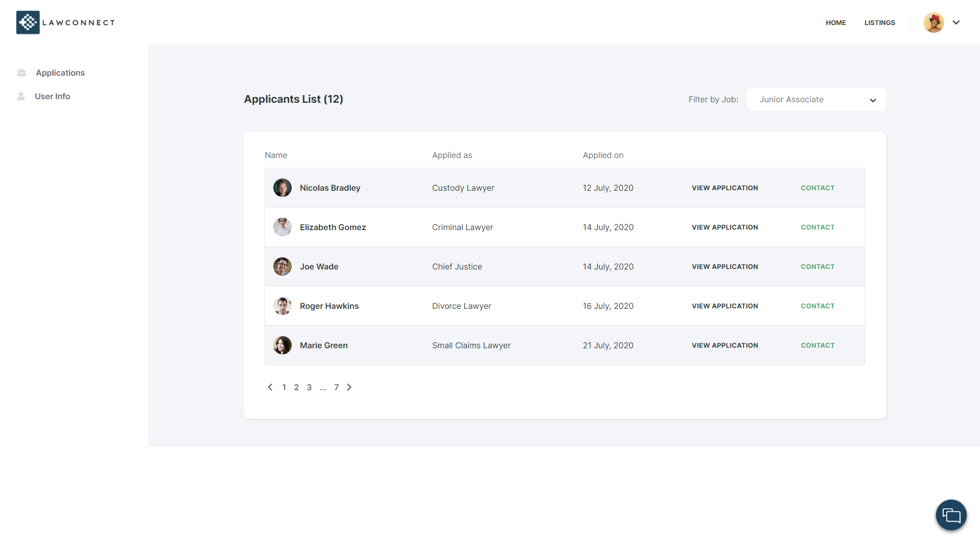Go to page 7 in pagination

pyautogui.click(x=336, y=387)
